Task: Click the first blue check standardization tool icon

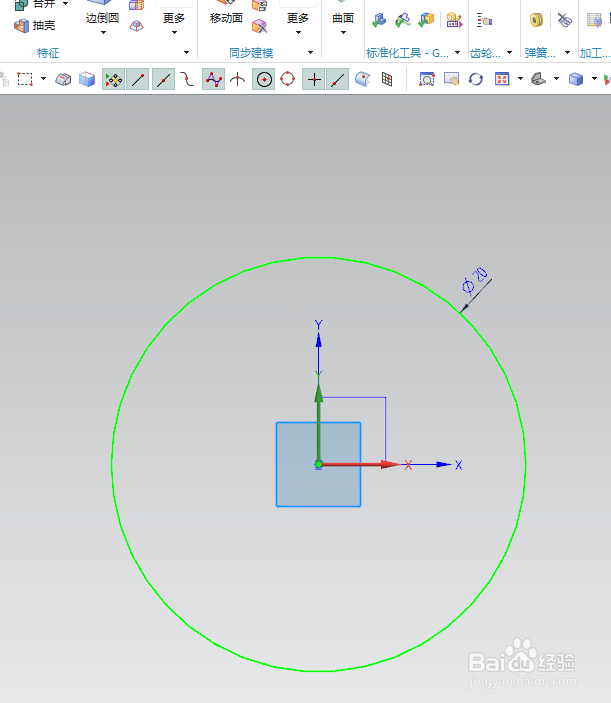Action: (379, 20)
